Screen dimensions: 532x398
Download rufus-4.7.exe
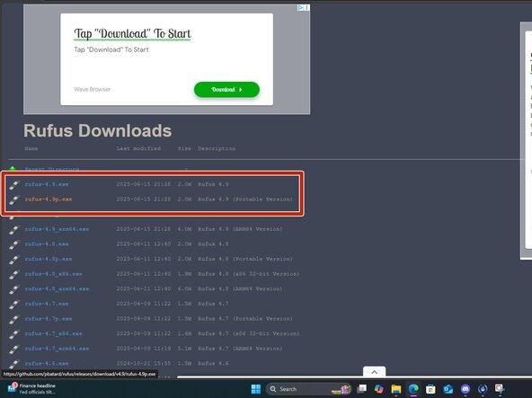(47, 304)
